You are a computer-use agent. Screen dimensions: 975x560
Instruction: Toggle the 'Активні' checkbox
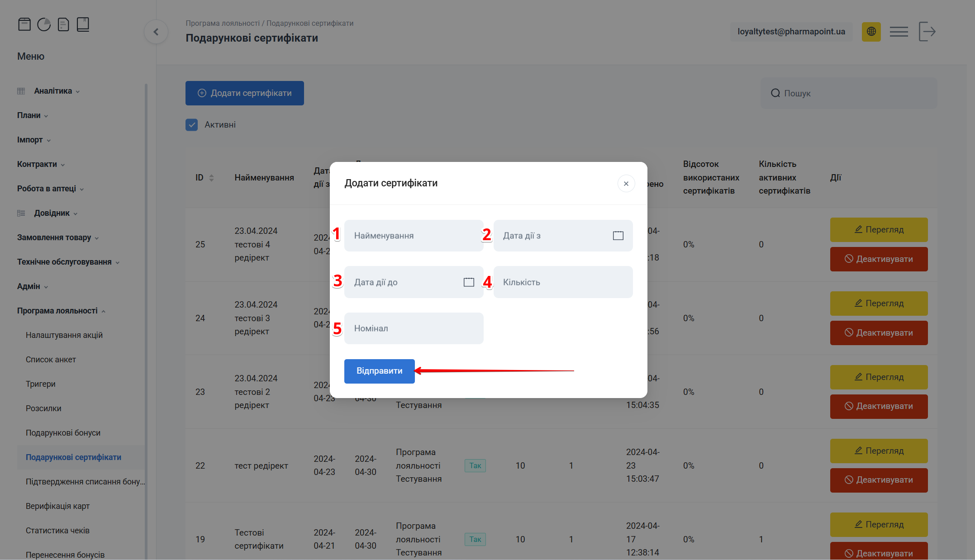(x=192, y=125)
